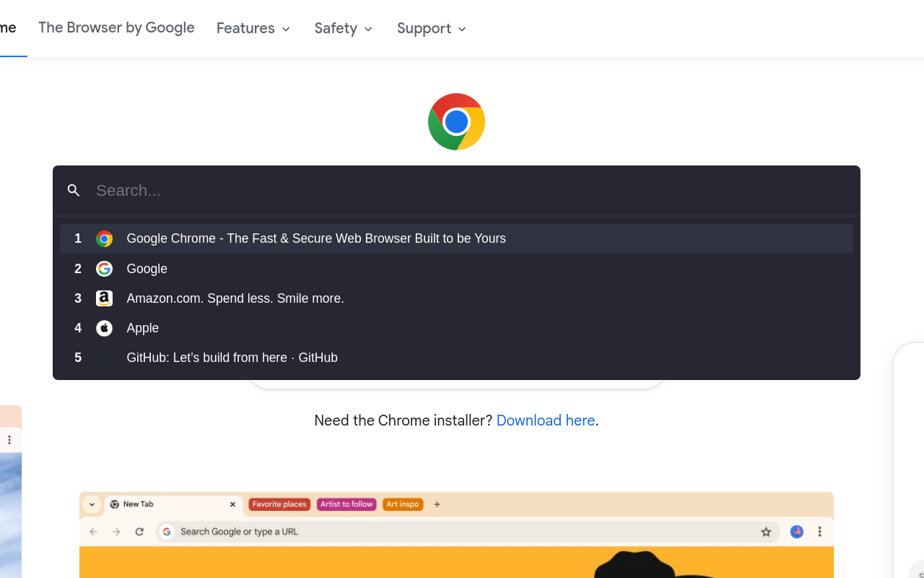Image resolution: width=924 pixels, height=578 pixels.
Task: Click the close X on New Tab illustration
Action: click(232, 504)
